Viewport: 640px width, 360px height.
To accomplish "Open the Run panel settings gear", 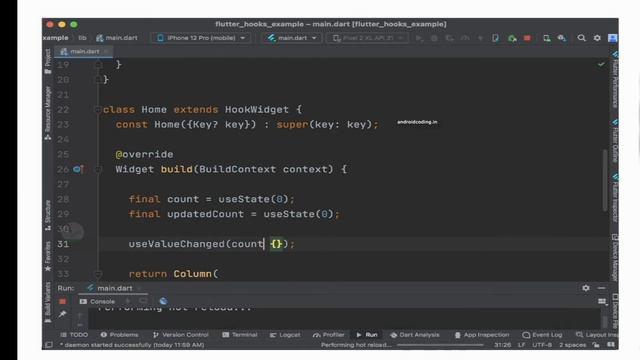I will click(586, 288).
